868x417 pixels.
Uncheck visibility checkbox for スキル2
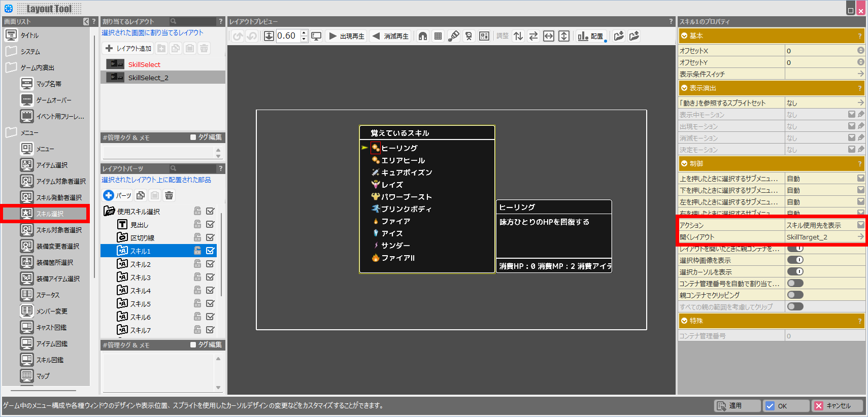210,264
